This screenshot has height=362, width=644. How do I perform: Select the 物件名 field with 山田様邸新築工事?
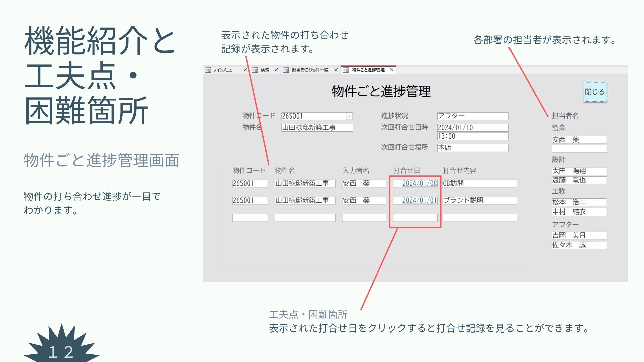[317, 128]
